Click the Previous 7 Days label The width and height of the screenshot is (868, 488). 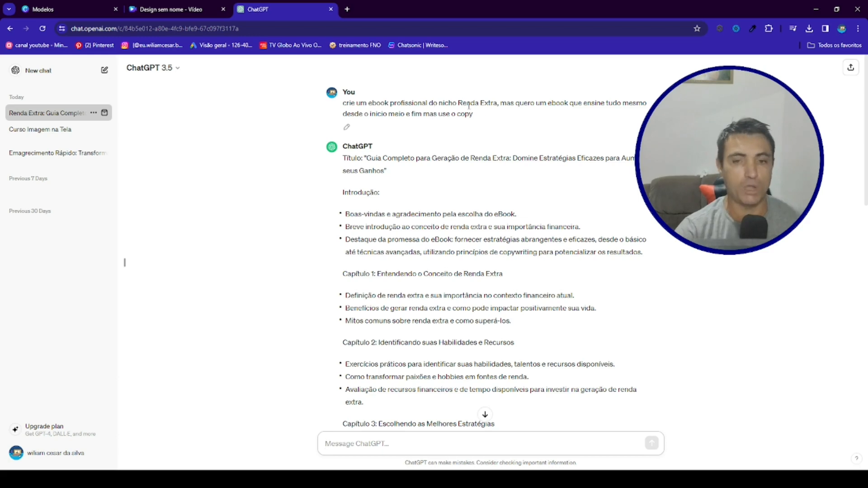[28, 178]
